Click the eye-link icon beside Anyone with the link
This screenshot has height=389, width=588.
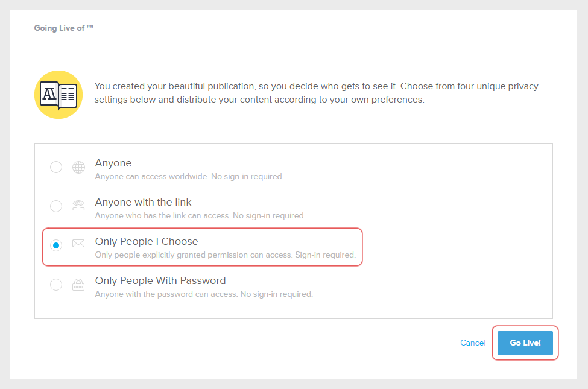[x=78, y=206]
